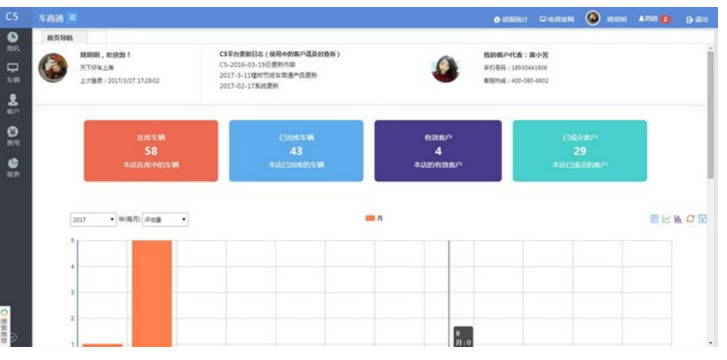
Task: Click the chart restore/refresh icon
Action: (690, 219)
